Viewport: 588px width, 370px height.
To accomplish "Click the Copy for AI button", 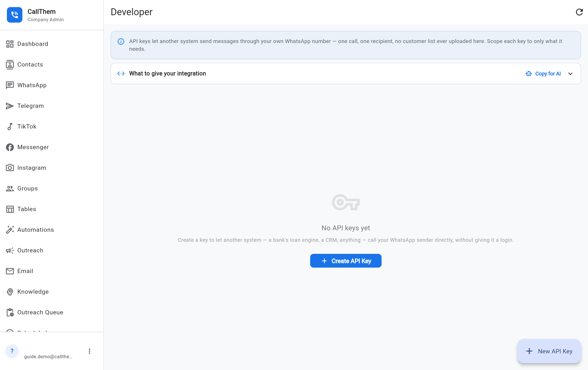I will [x=543, y=74].
